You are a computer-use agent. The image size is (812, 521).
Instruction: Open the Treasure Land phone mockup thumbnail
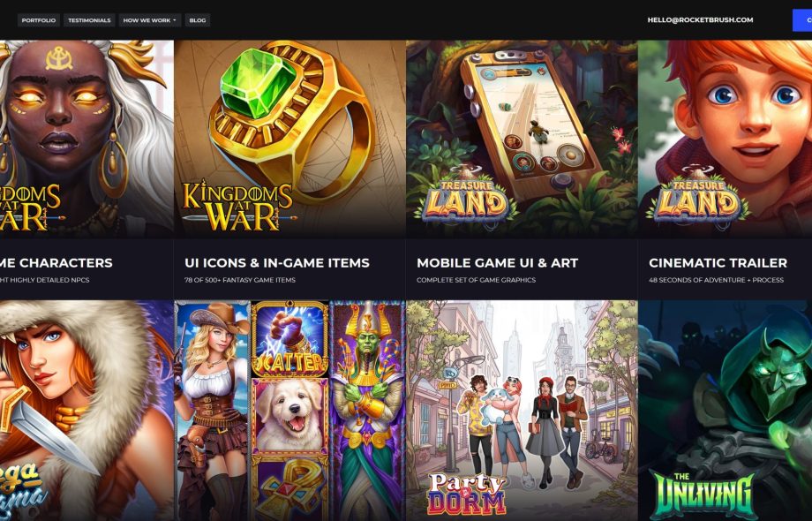[522, 139]
